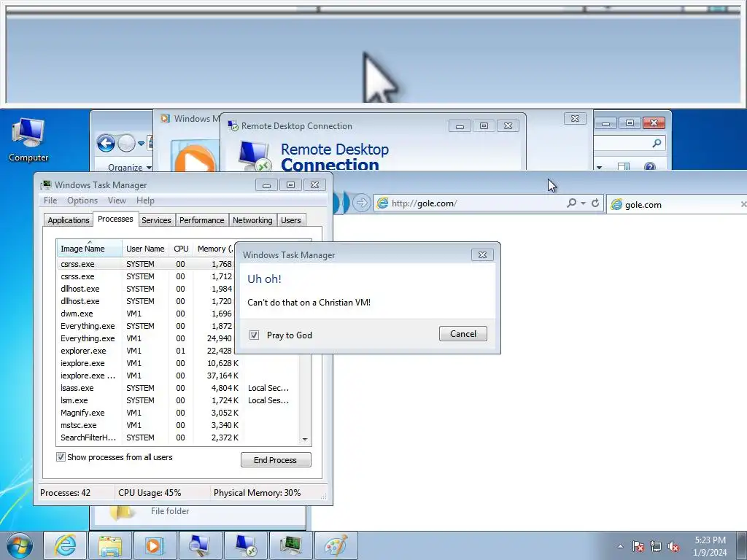Click the address bar with http://gole.com/
Screen dimensions: 747x560
tap(469, 203)
